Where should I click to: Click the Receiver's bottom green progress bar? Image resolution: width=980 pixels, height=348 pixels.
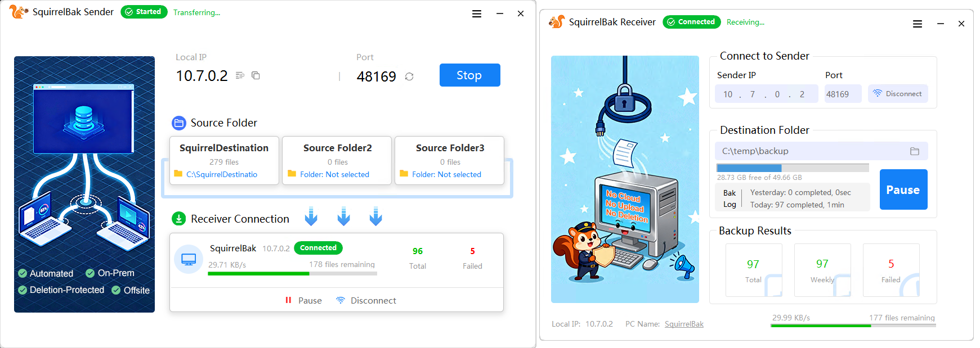click(x=853, y=326)
